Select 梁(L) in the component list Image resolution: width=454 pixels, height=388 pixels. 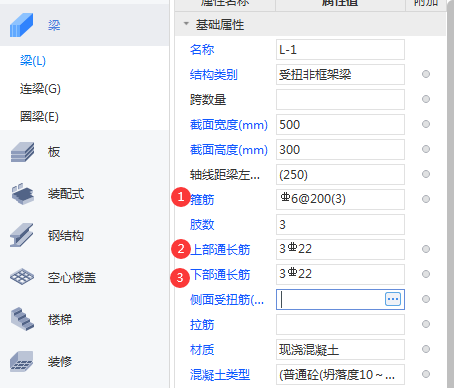(x=33, y=61)
